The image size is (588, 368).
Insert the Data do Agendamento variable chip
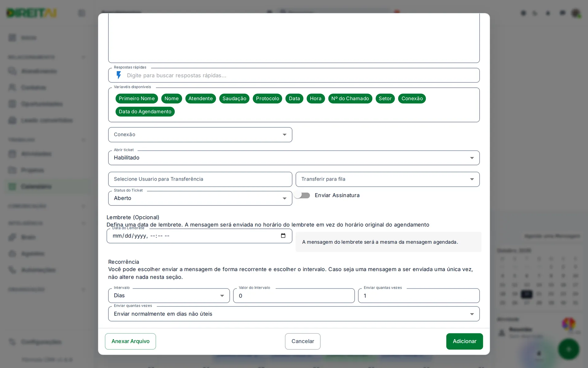tap(145, 112)
